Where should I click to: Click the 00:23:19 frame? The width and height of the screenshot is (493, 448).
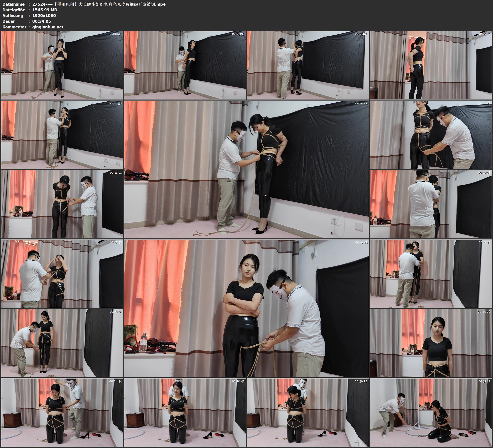pyautogui.click(x=62, y=343)
